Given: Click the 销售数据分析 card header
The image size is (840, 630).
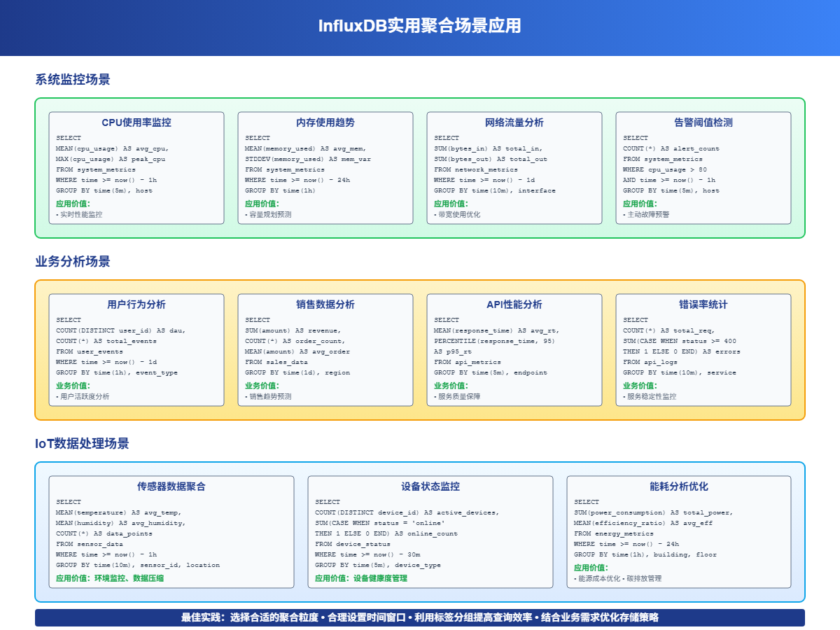Looking at the screenshot, I should pyautogui.click(x=325, y=304).
